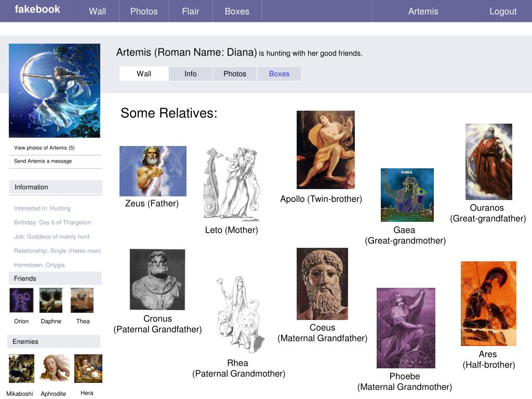Click the status text about hunting with friends

point(311,54)
